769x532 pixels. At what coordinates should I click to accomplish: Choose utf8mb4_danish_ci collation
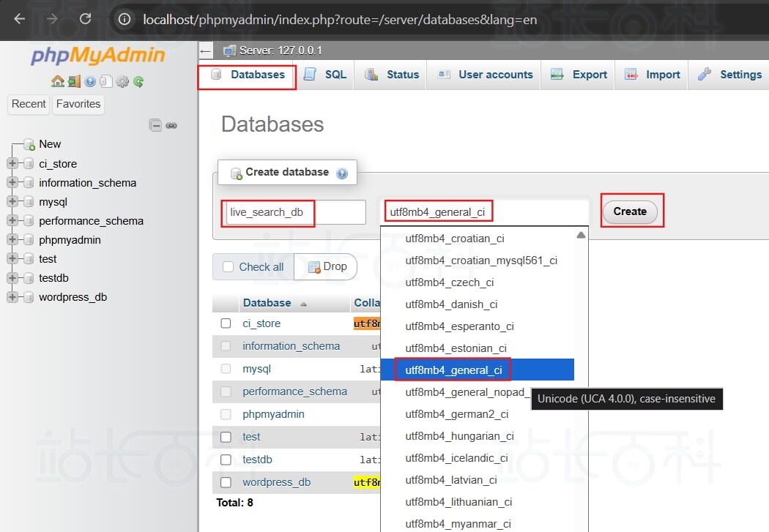tap(478, 304)
